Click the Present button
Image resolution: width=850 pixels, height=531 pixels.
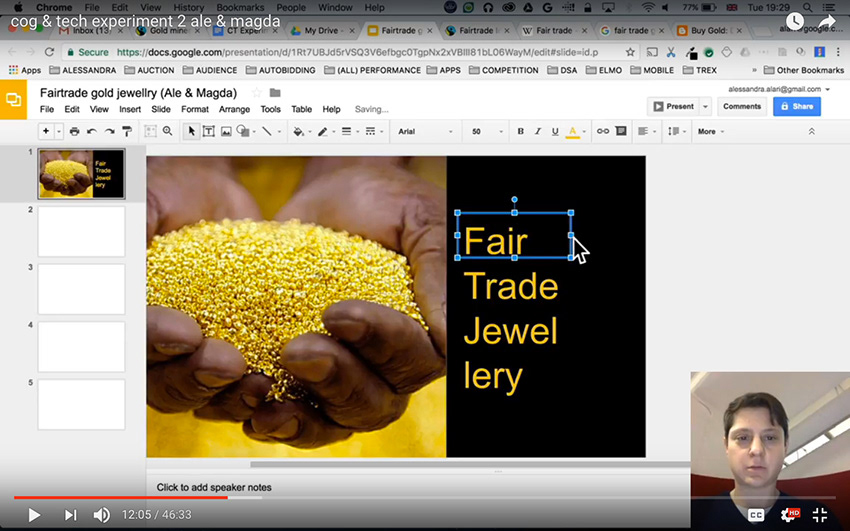coord(673,106)
